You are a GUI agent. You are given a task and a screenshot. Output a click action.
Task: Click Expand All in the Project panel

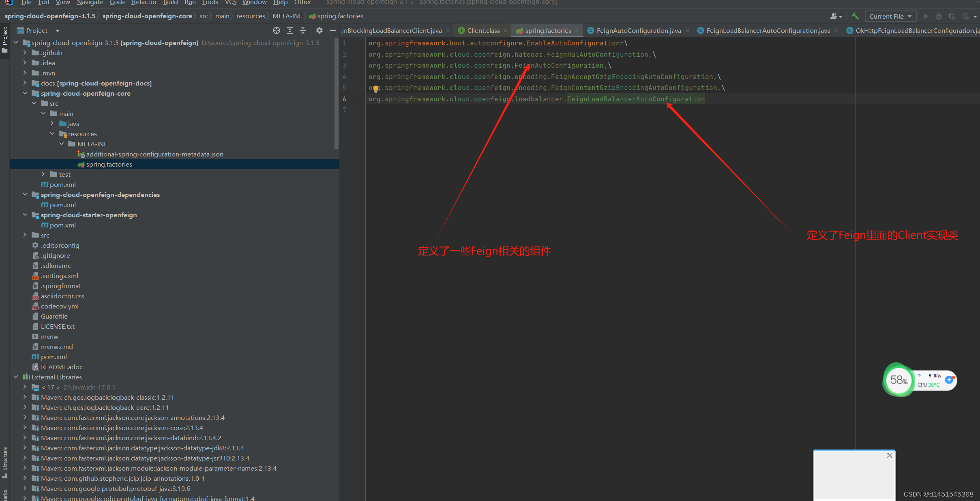290,30
